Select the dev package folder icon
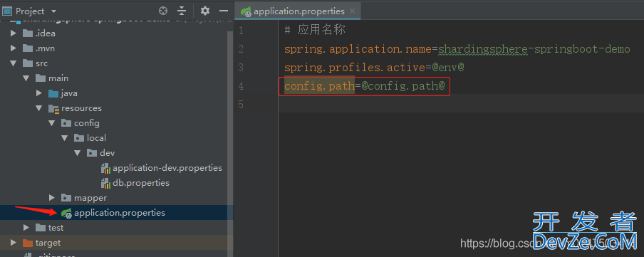The height and width of the screenshot is (257, 644). point(92,153)
